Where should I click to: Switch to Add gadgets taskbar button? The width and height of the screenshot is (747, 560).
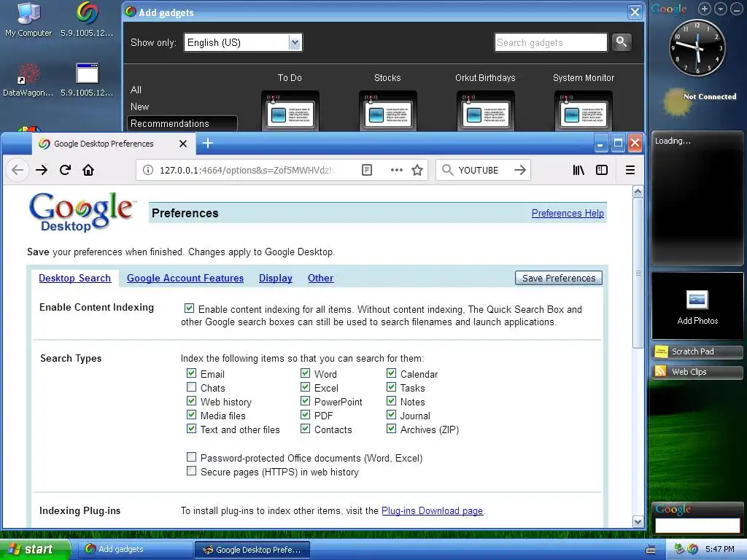(135, 550)
